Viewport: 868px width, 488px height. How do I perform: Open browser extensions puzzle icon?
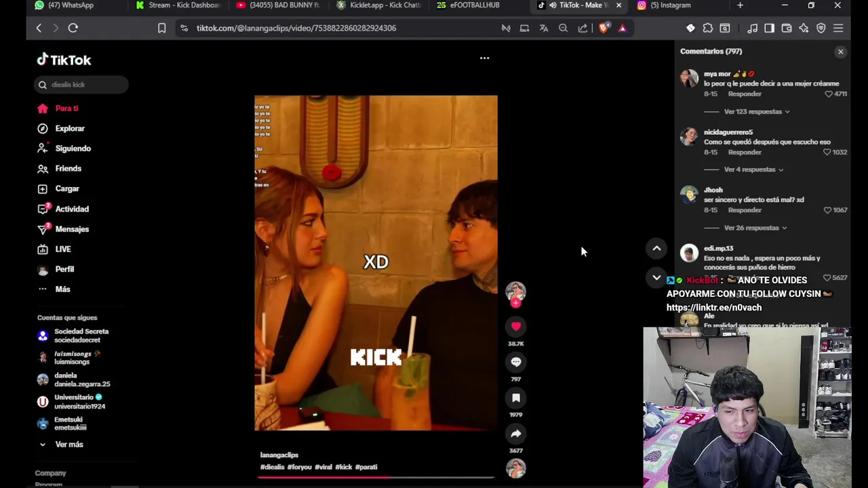707,28
